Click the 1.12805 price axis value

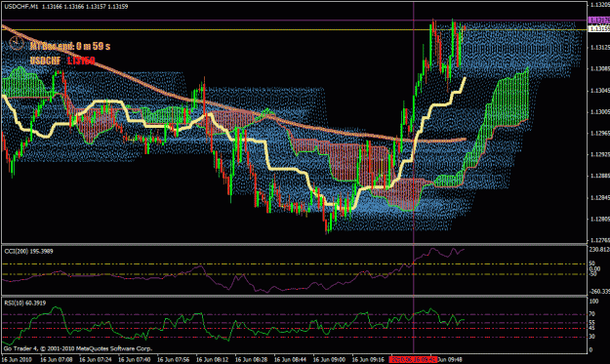pos(599,219)
